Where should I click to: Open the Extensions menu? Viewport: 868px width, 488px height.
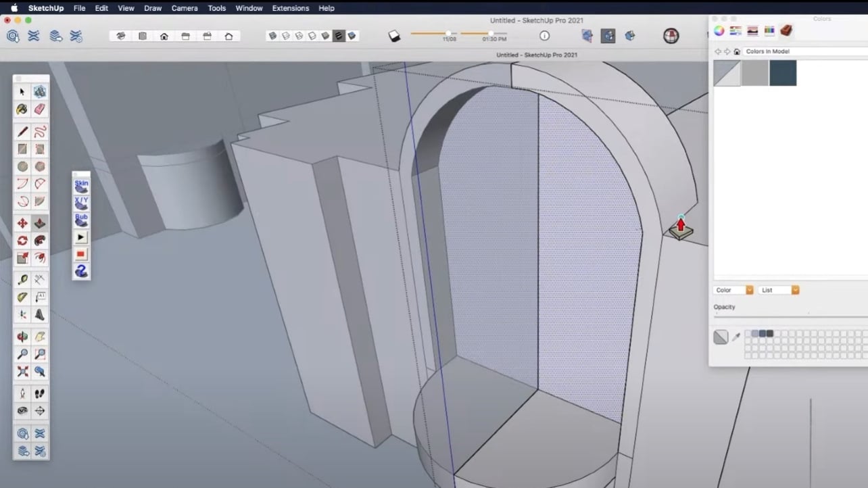point(290,8)
